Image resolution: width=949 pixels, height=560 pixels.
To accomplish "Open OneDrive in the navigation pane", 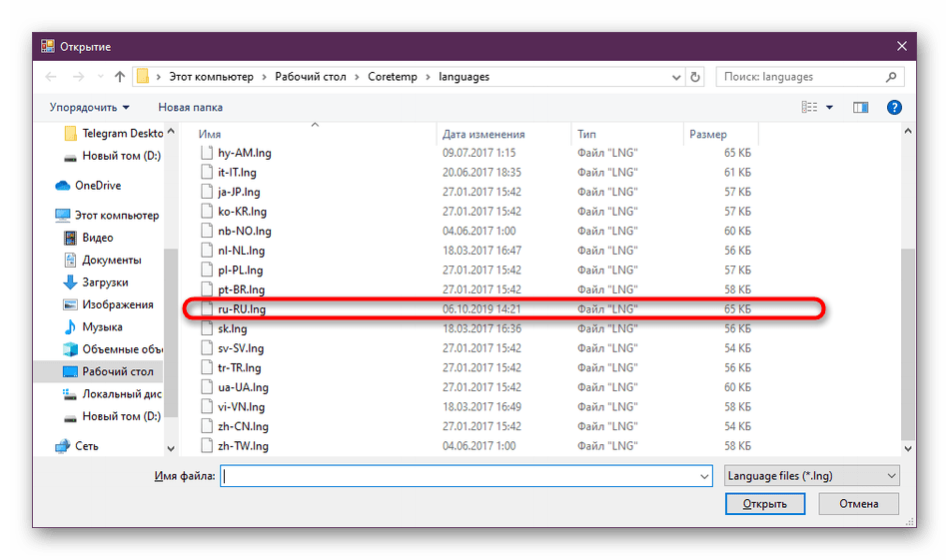I will click(x=88, y=185).
